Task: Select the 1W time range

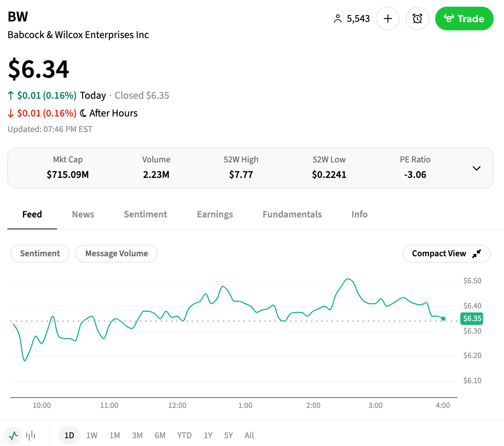Action: (92, 435)
